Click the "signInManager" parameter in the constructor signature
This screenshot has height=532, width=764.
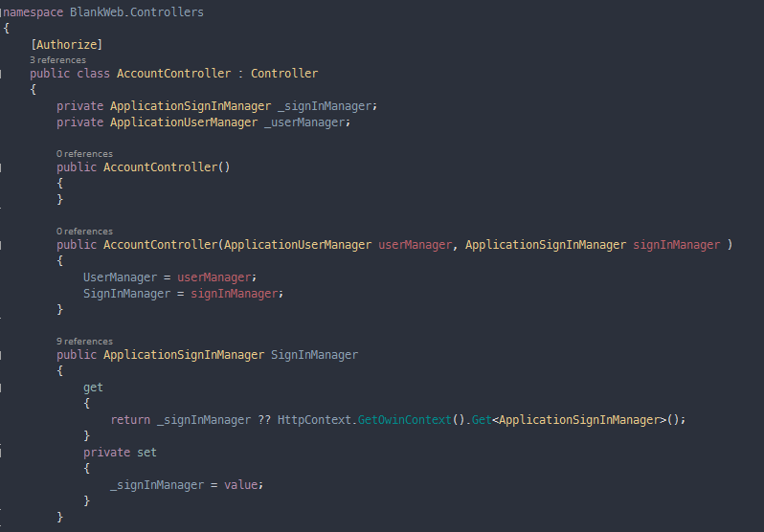tap(676, 245)
